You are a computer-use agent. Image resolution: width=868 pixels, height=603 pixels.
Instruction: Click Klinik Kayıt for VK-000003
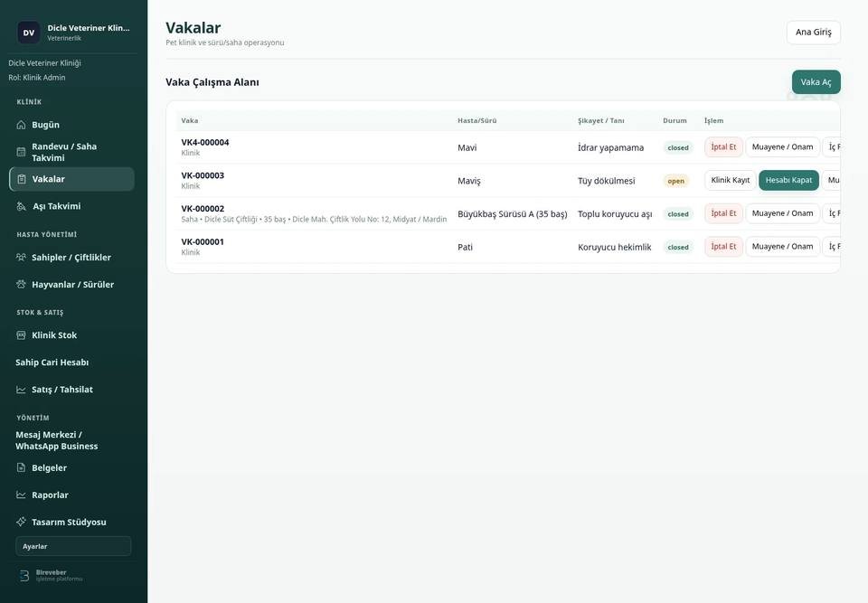(x=731, y=180)
